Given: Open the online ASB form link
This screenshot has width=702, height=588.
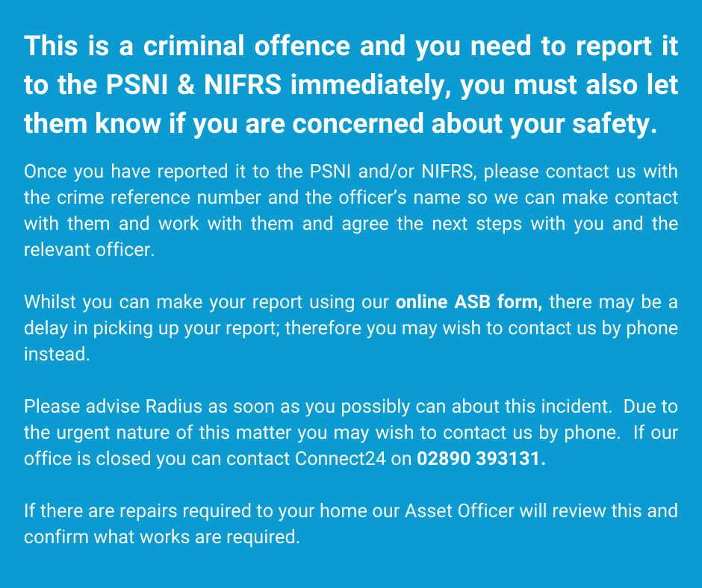Looking at the screenshot, I should [x=468, y=302].
